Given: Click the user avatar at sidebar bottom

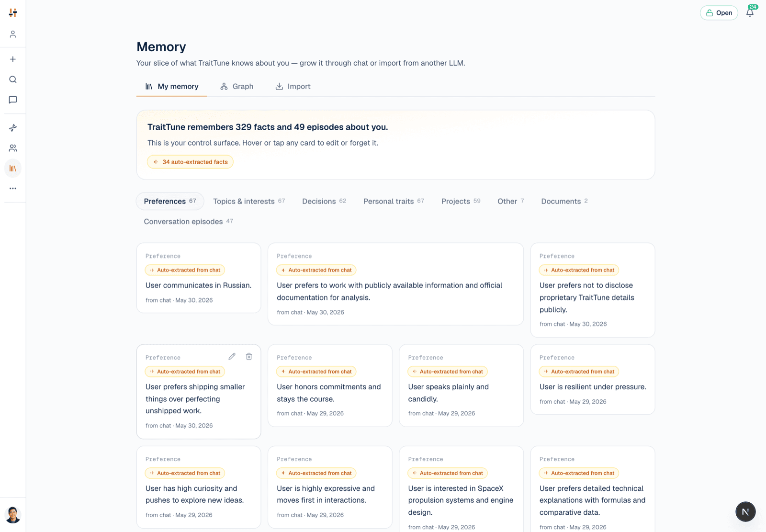Looking at the screenshot, I should pos(13,515).
